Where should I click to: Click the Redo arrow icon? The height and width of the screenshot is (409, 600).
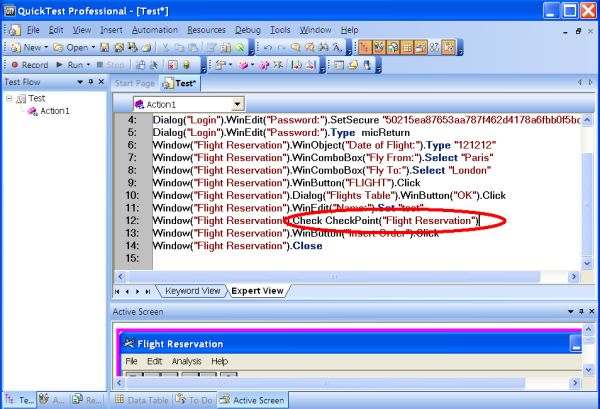[282, 47]
